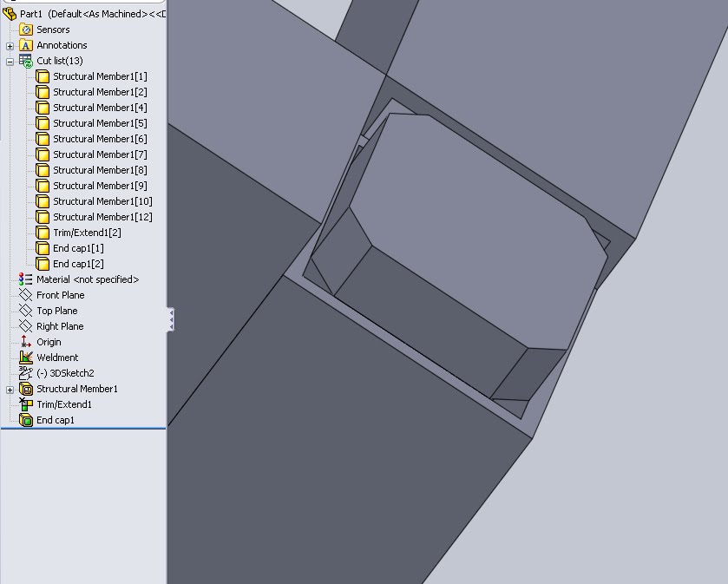
Task: Click the Structural Member1[6] folder icon
Action: coord(43,139)
